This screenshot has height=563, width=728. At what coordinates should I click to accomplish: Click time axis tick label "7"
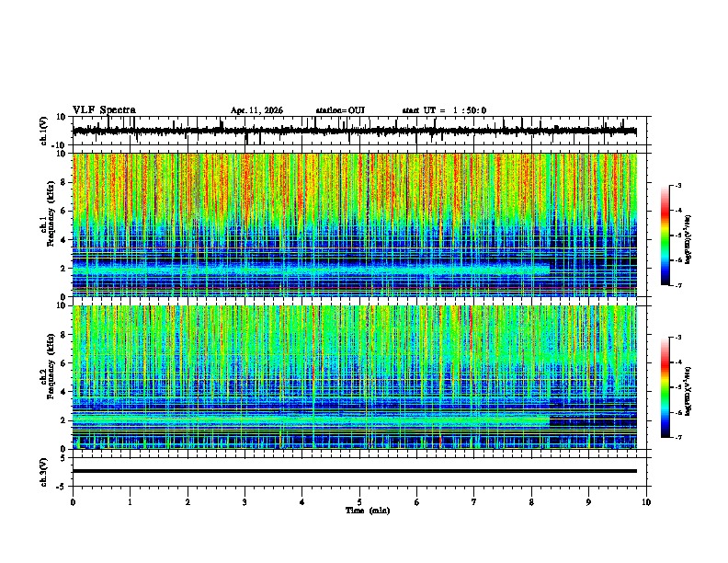pos(474,502)
